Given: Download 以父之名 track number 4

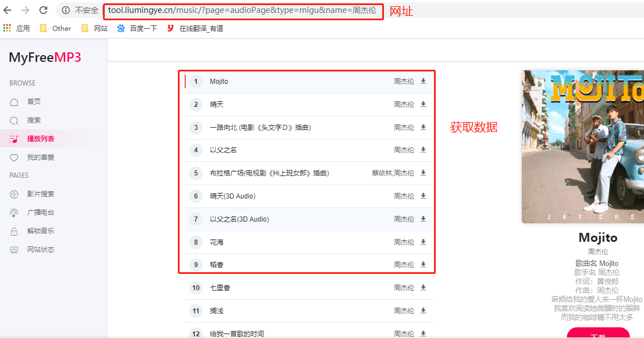Looking at the screenshot, I should click(x=423, y=150).
